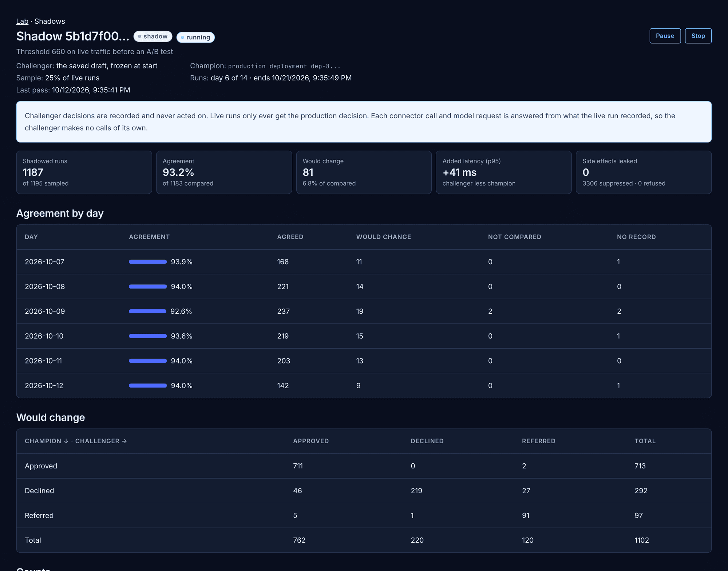The height and width of the screenshot is (571, 728).
Task: Select the Agreement 93.2% card
Action: click(224, 172)
